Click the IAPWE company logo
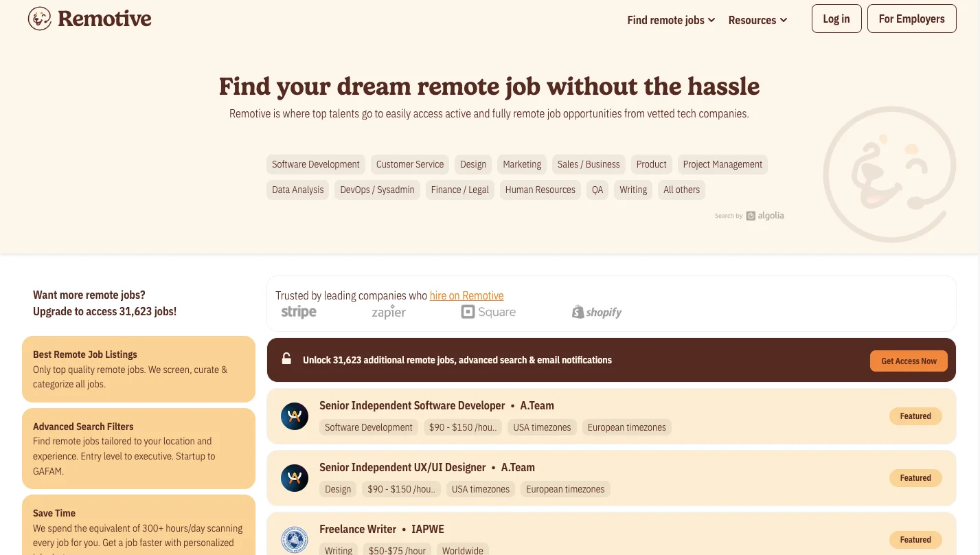Image resolution: width=980 pixels, height=555 pixels. coord(295,540)
